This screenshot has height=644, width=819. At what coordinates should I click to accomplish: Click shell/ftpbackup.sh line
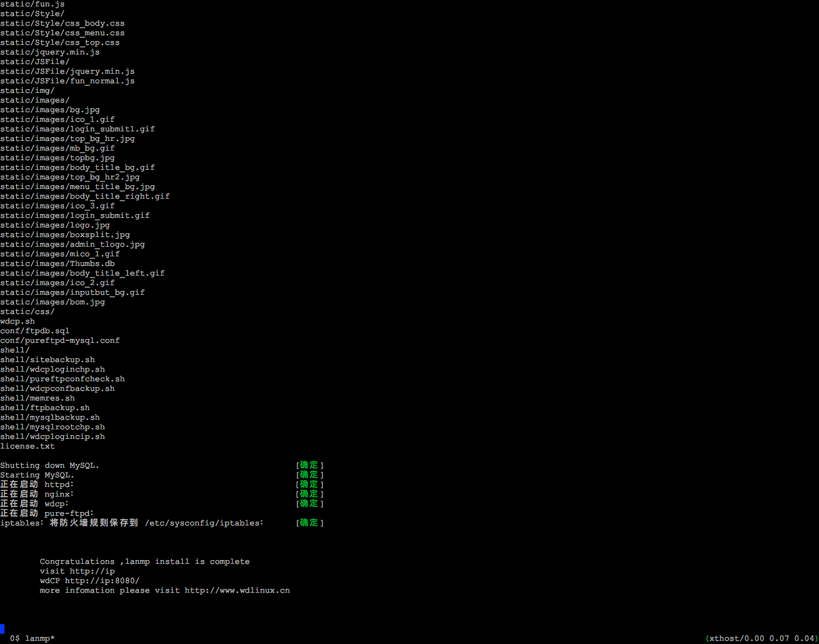click(45, 408)
